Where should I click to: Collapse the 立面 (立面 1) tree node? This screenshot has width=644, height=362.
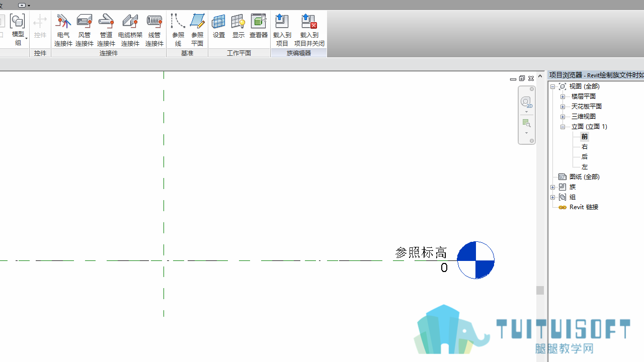coord(562,127)
